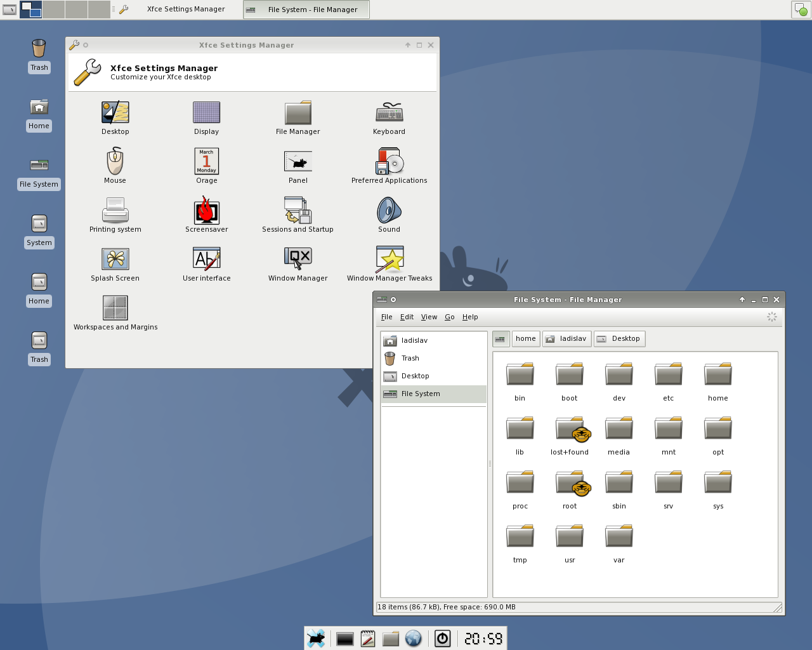Click the power quit button in bottom panel
The width and height of the screenshot is (812, 650).
click(x=443, y=639)
